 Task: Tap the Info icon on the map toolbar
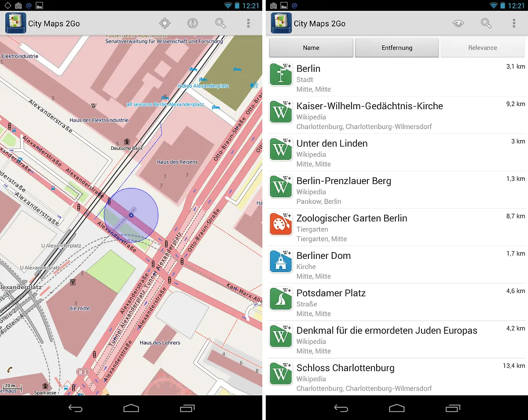(x=193, y=23)
